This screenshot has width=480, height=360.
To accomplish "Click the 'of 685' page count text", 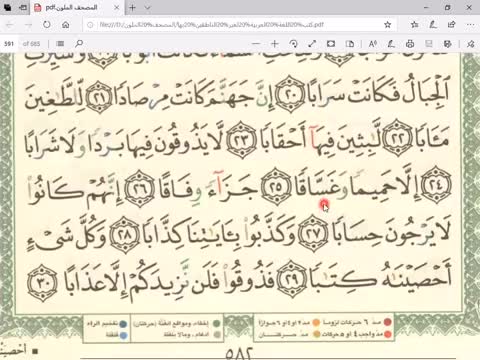I will coord(31,44).
